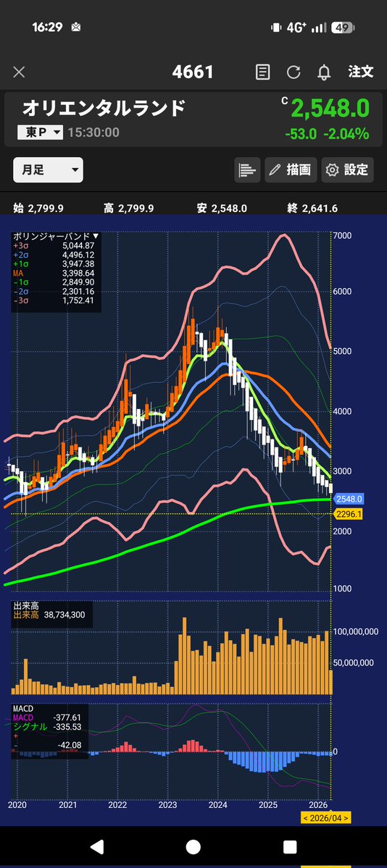The image size is (387, 868).
Task: Tap the 描画 drawing button
Action: pyautogui.click(x=290, y=170)
